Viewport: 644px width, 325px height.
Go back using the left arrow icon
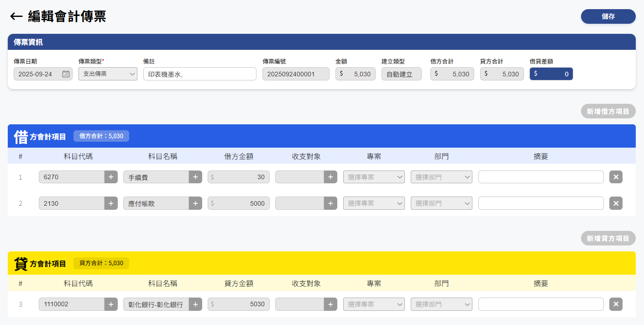[16, 16]
